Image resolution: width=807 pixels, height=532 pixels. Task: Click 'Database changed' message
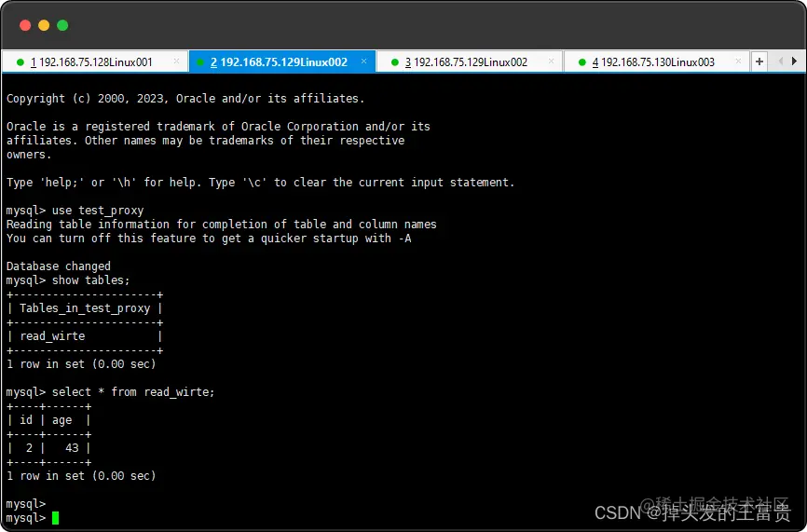(x=59, y=266)
